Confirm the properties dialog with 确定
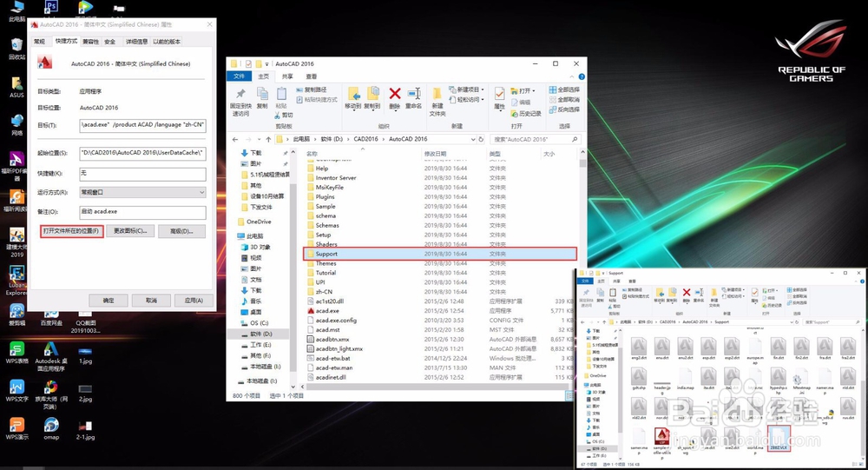868x470 pixels. (108, 301)
